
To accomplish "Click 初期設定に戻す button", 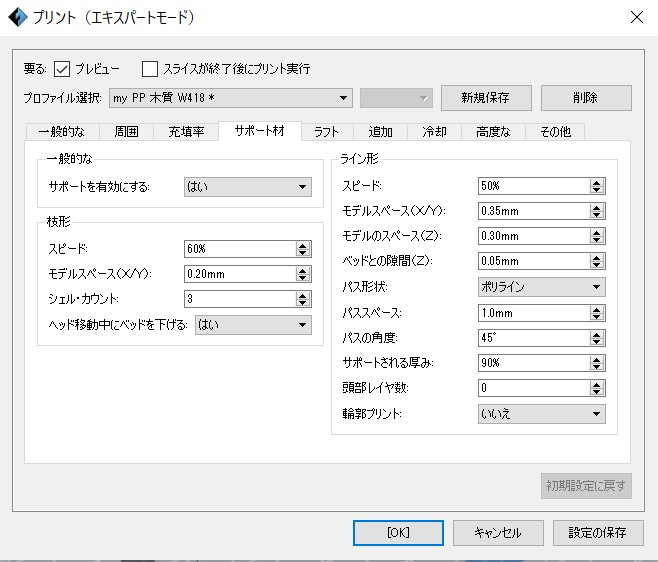I will coord(586,486).
